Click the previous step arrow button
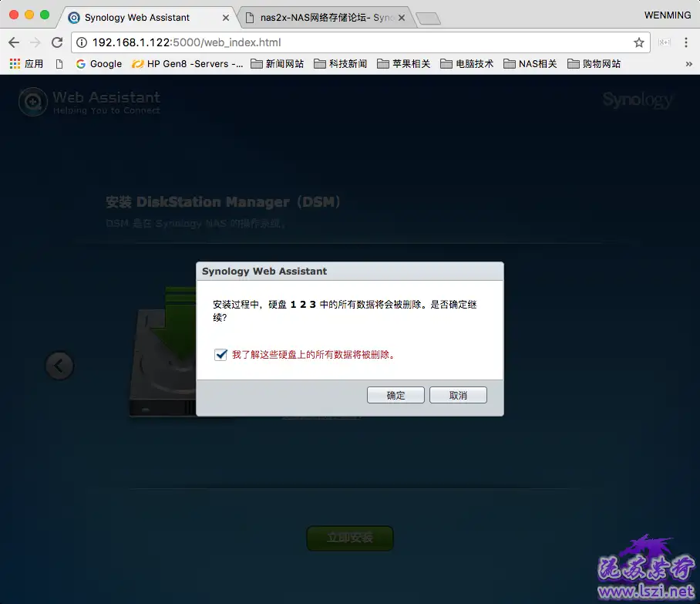Screen dimensions: 700x604 [x=59, y=366]
